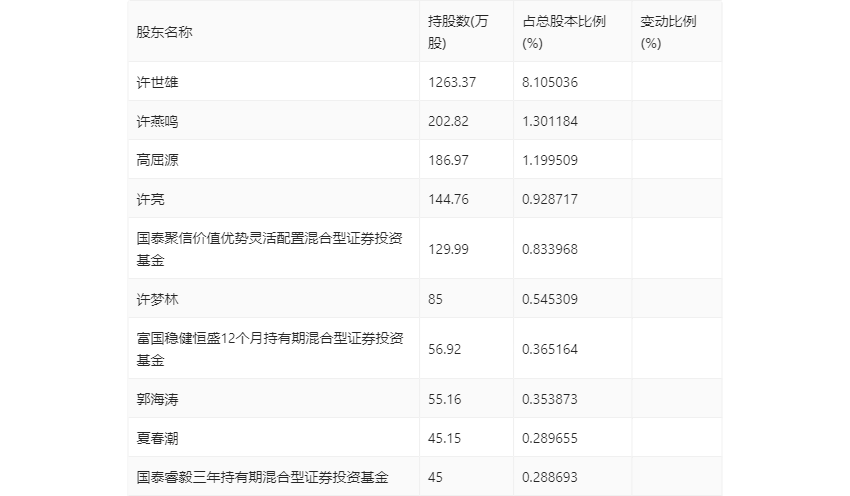Select the value 45.15
The height and width of the screenshot is (496, 850).
445,439
